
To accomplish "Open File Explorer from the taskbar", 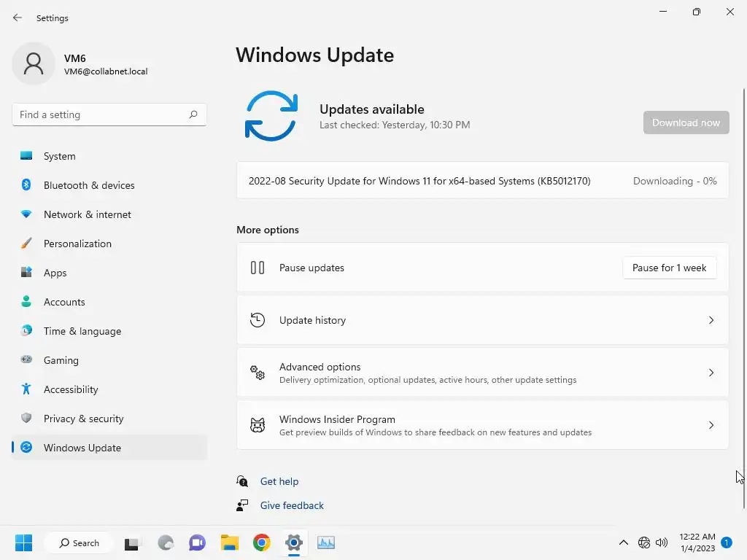I will tap(230, 542).
